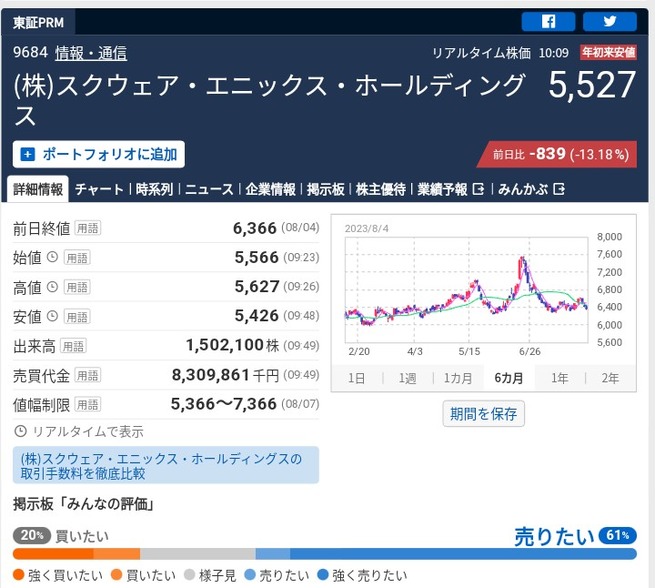655x588 pixels.
Task: Click the high price value 5,627
Action: coord(256,286)
